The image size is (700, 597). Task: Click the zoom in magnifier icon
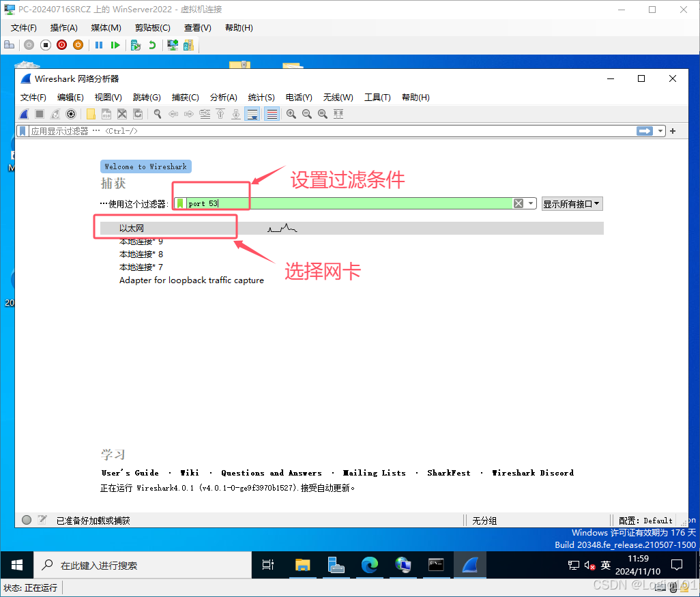(291, 114)
